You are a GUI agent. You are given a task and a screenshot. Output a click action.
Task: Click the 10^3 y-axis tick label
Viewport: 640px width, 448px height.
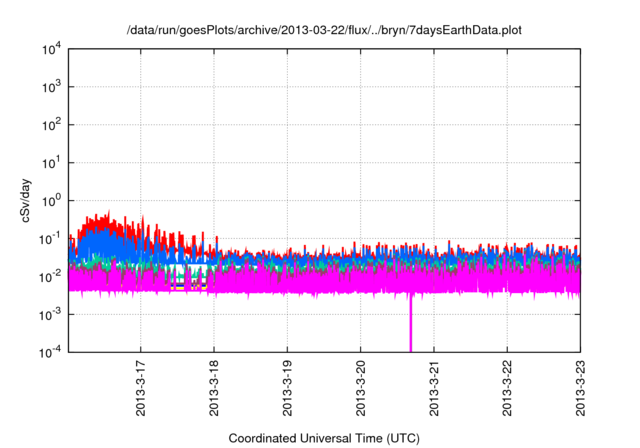pyautogui.click(x=51, y=87)
